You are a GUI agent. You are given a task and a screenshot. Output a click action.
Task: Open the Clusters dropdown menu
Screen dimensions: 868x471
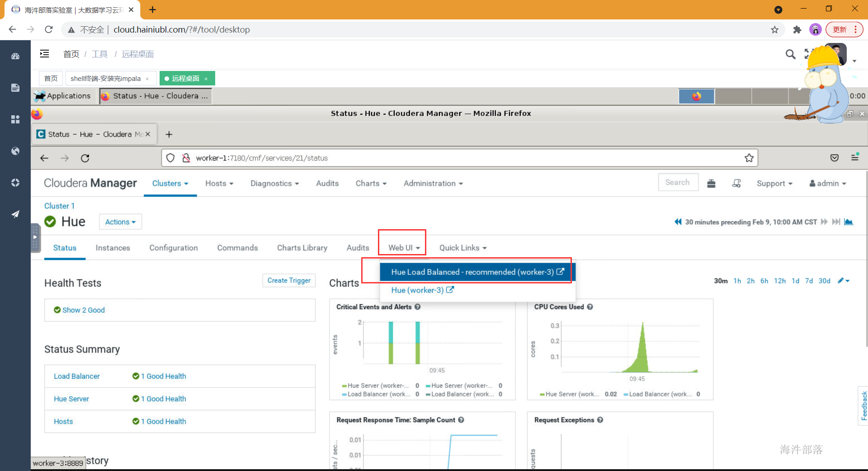pos(170,184)
